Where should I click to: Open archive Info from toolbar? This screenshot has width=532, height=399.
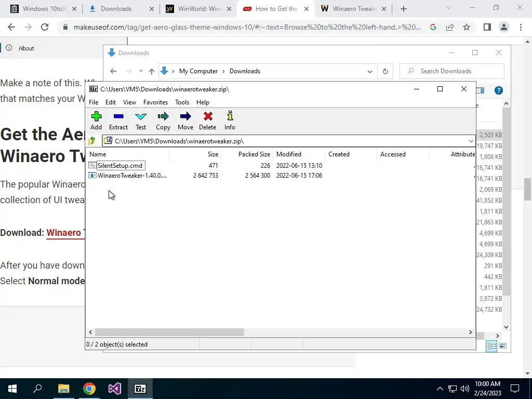(x=230, y=121)
